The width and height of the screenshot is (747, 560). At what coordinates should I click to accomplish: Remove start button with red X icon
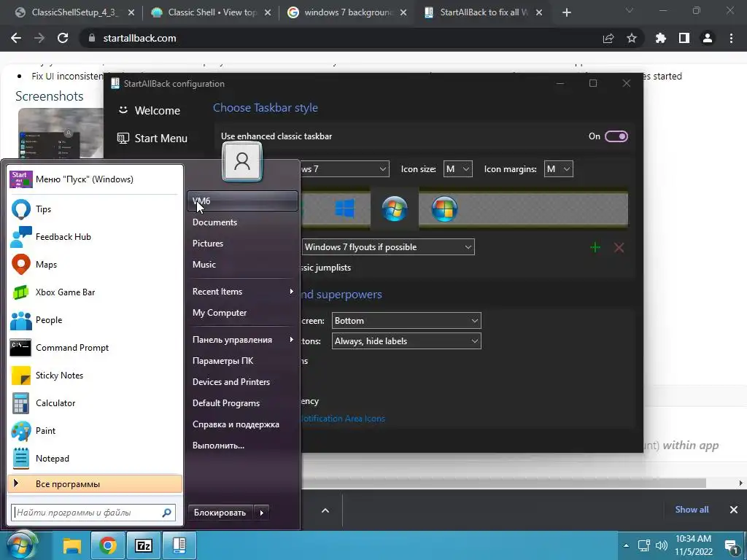[x=619, y=247]
